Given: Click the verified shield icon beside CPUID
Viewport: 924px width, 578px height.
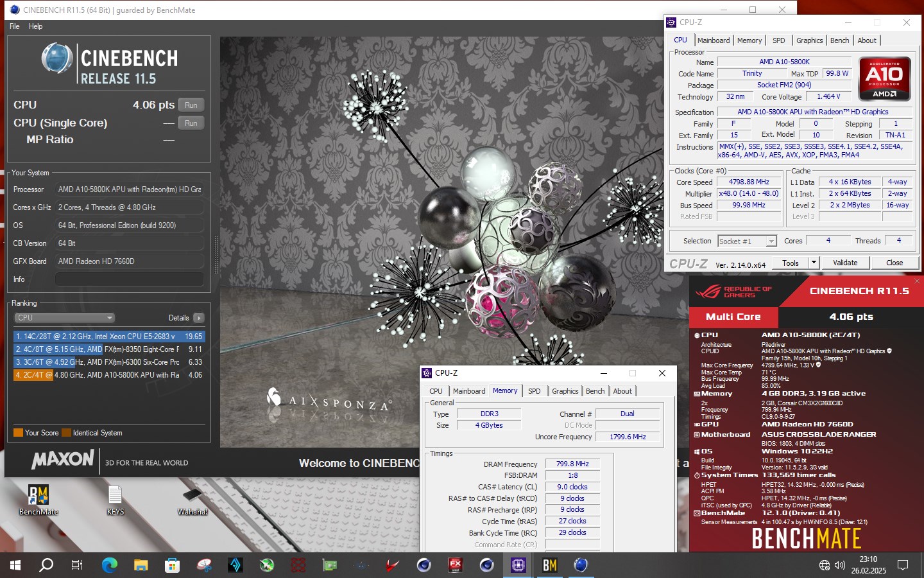Looking at the screenshot, I should pyautogui.click(x=889, y=351).
